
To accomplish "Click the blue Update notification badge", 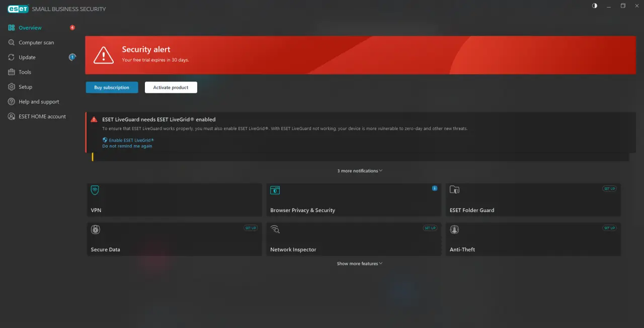I will [72, 57].
